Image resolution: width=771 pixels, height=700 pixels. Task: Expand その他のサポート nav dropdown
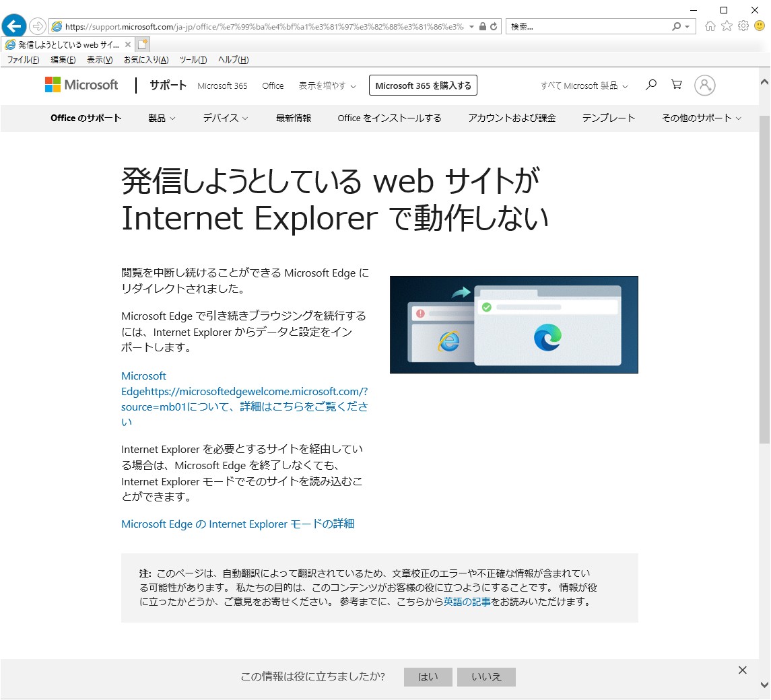point(702,118)
